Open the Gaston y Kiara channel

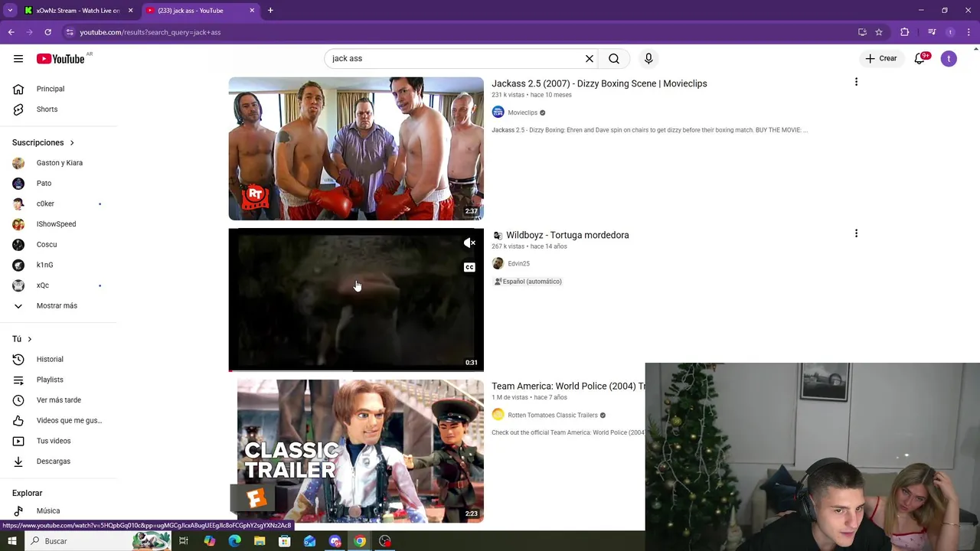tap(59, 162)
